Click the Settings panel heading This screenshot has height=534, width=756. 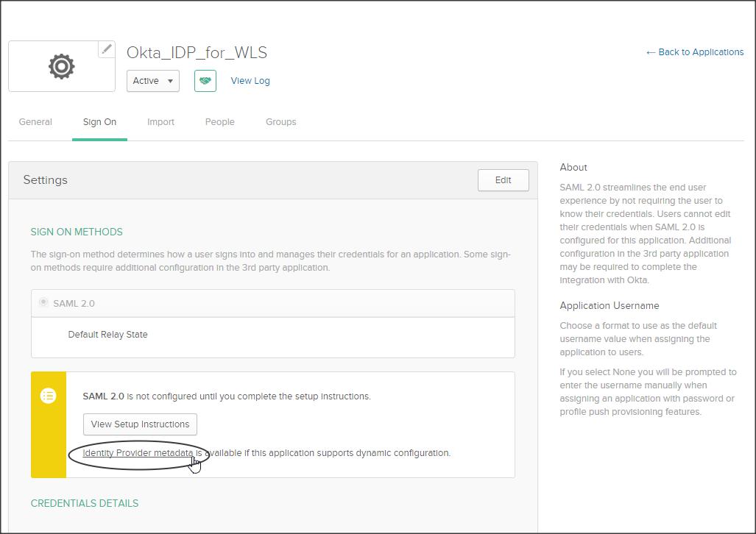[x=46, y=180]
